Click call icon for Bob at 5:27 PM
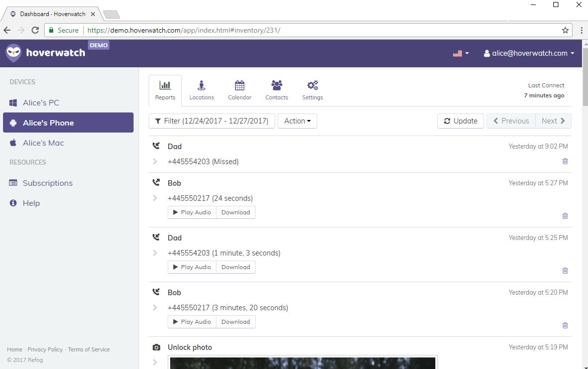This screenshot has width=588, height=369. pos(156,183)
